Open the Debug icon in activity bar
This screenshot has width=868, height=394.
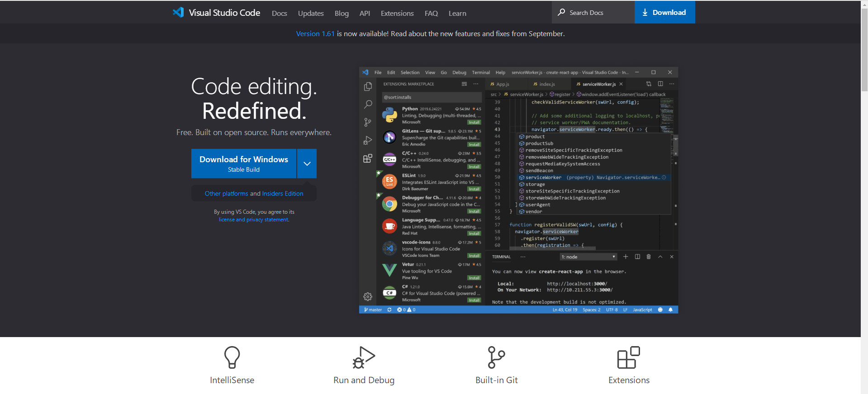368,141
